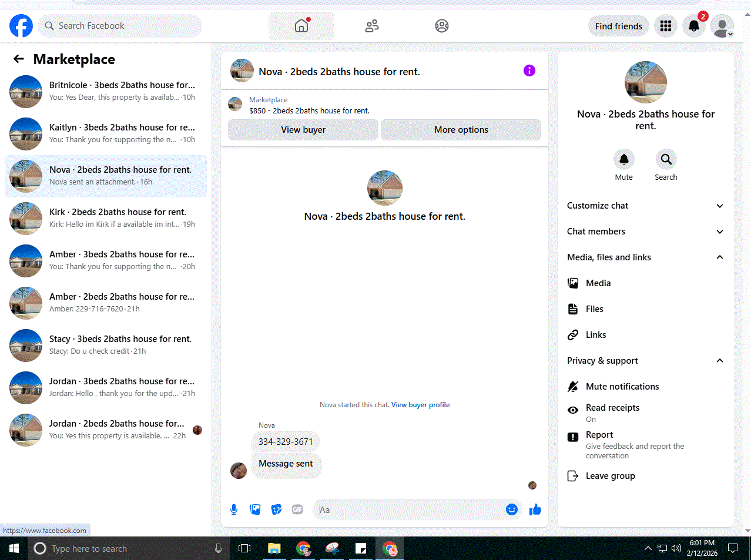Open Kirk 2beds 2baths conversation
Viewport: 751px width, 560px height.
[106, 218]
